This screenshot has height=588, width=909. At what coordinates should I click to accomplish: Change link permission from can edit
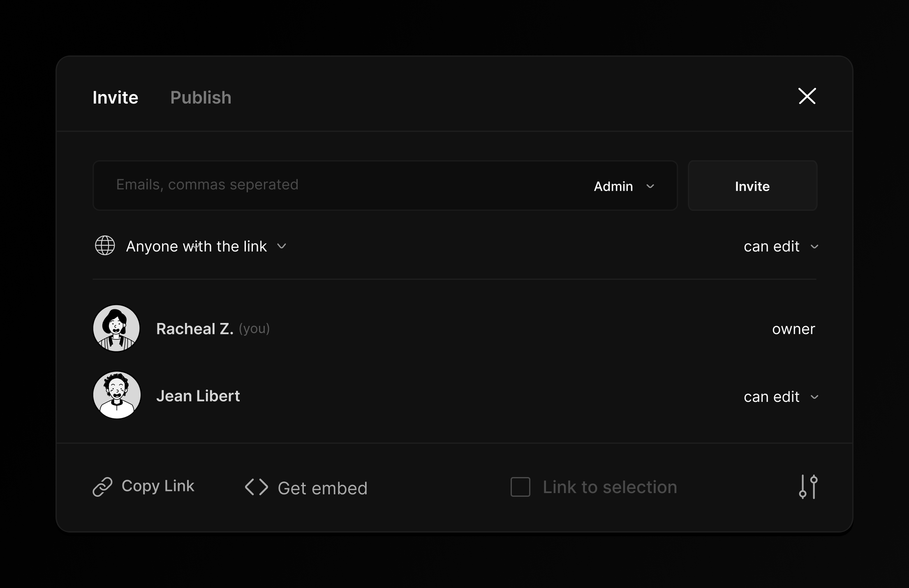pos(781,246)
